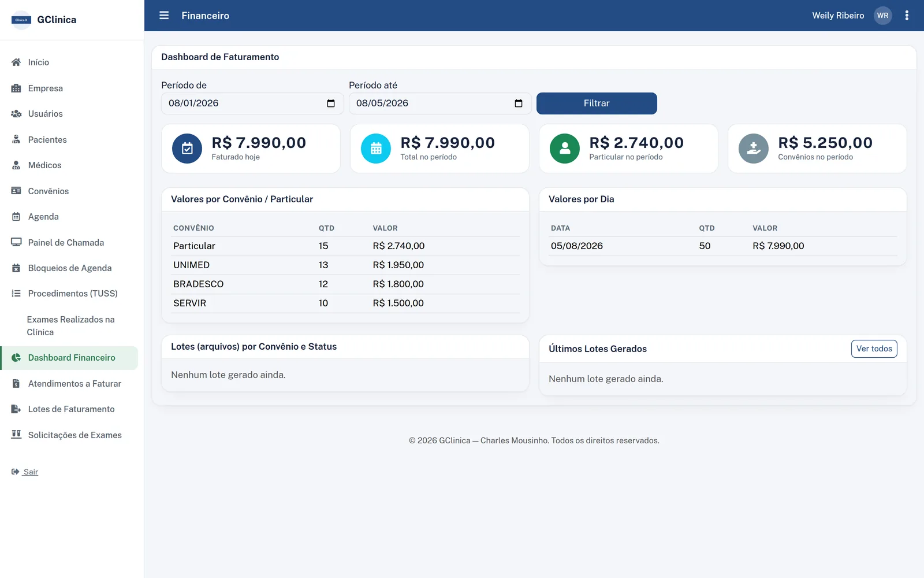Viewport: 924px width, 578px height.
Task: Click the WR user avatar
Action: point(882,16)
